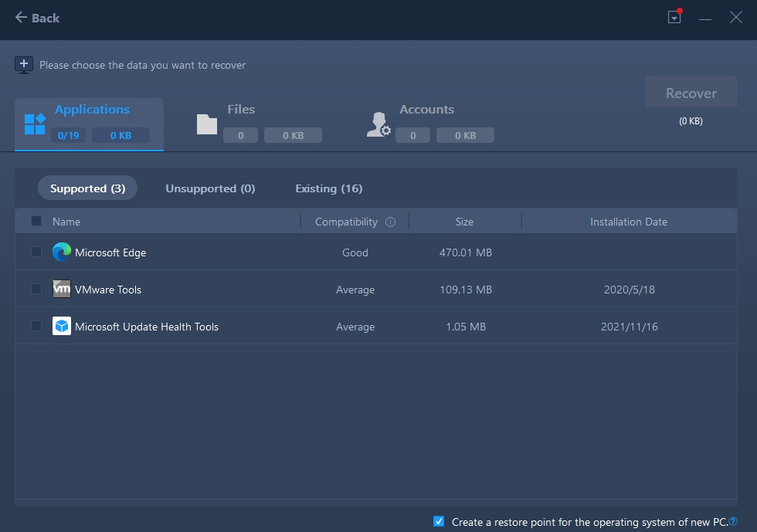Toggle the select-all checkbox in header

(x=36, y=221)
